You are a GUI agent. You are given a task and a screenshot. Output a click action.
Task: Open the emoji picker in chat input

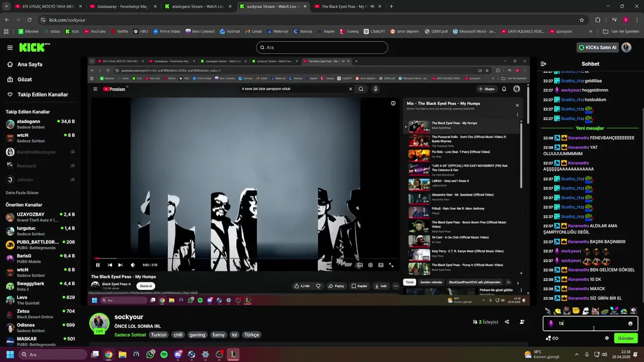630,323
